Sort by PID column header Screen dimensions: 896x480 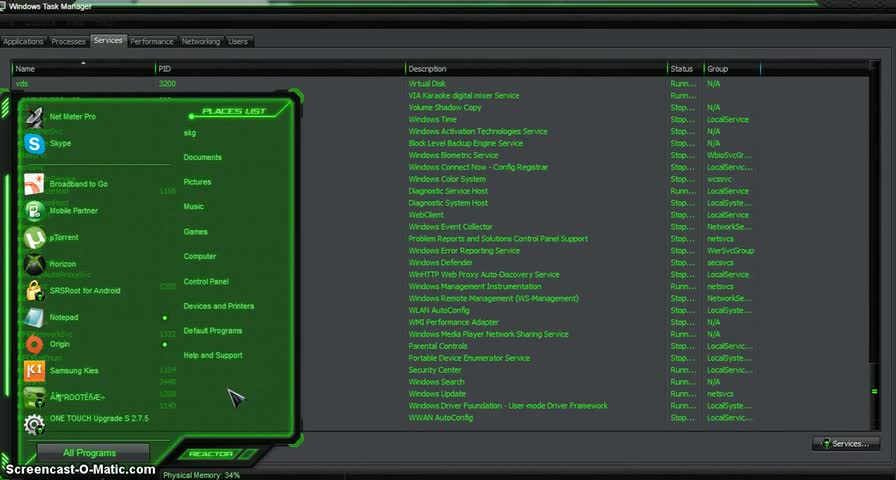point(280,69)
